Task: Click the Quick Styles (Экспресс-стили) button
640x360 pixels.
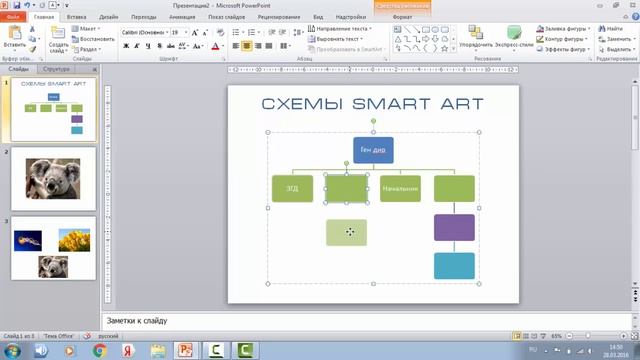Action: point(514,38)
